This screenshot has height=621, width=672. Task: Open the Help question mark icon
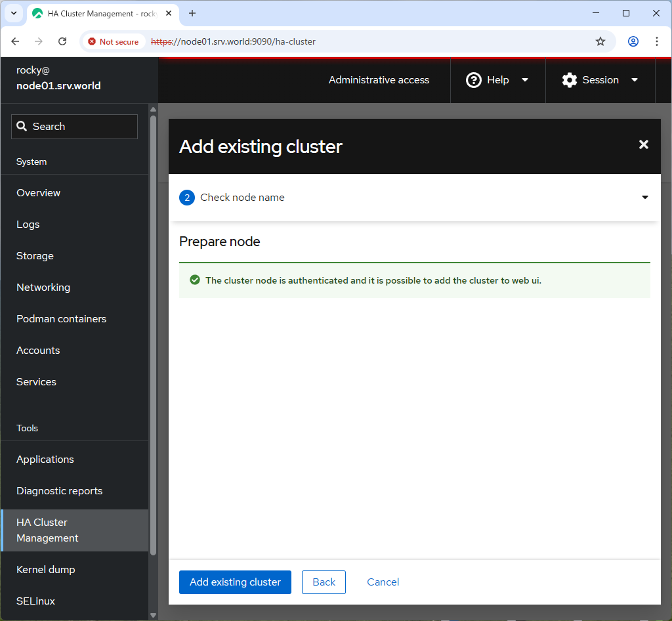474,80
